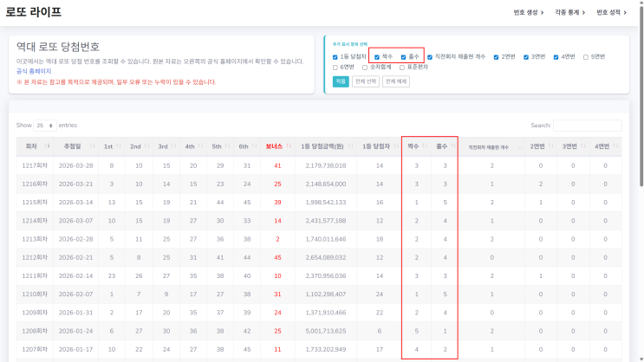This screenshot has width=644, height=362.
Task: Sort by 짝수 column header arrows
Action: tap(425, 146)
